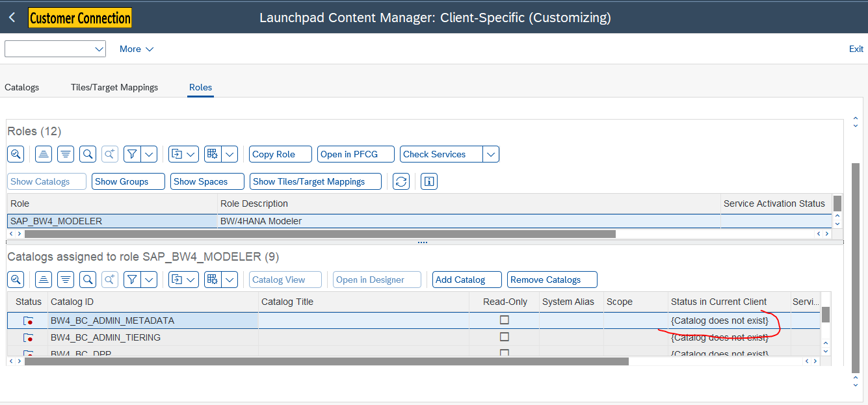Select the BW4_BC_ADMIN_TIERING catalog ID

pyautogui.click(x=153, y=337)
